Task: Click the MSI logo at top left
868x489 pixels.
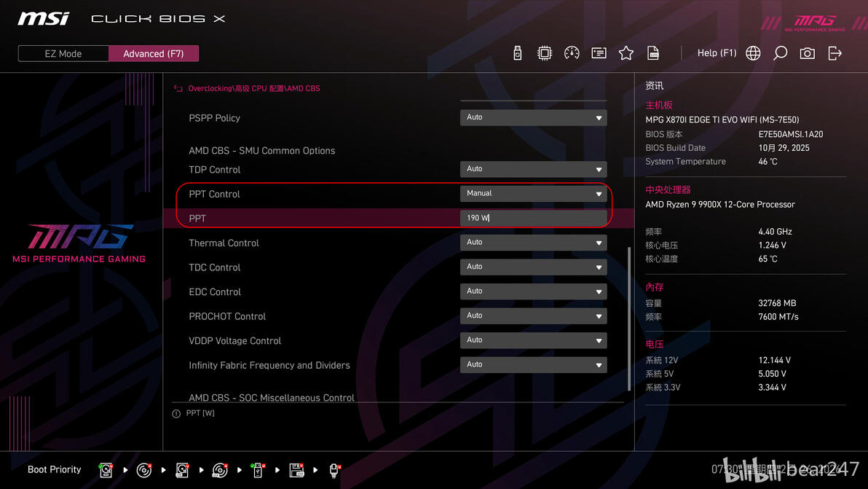Action: 43,19
